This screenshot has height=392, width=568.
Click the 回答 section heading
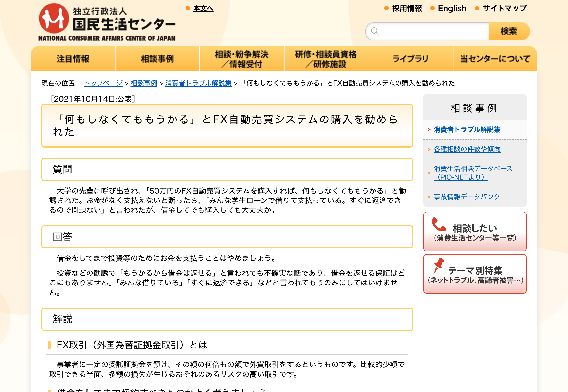pos(227,237)
